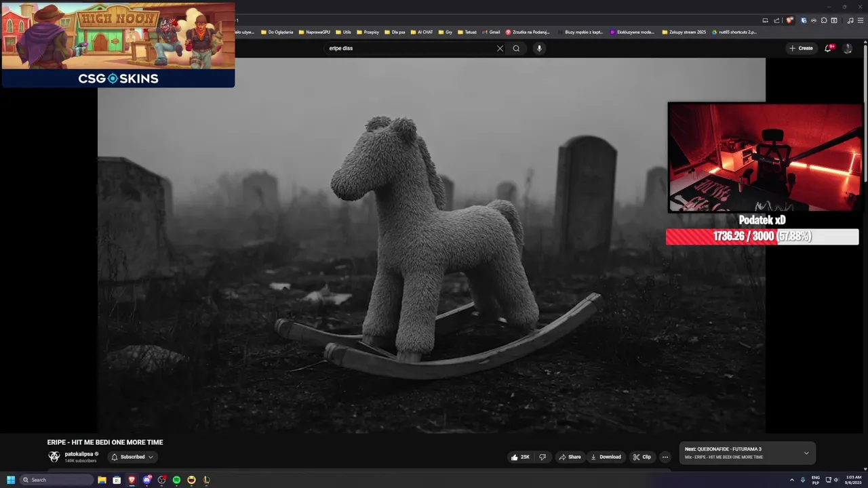Toggle the browser sidebar panel icon
Image resolution: width=868 pixels, height=488 pixels.
coord(834,20)
